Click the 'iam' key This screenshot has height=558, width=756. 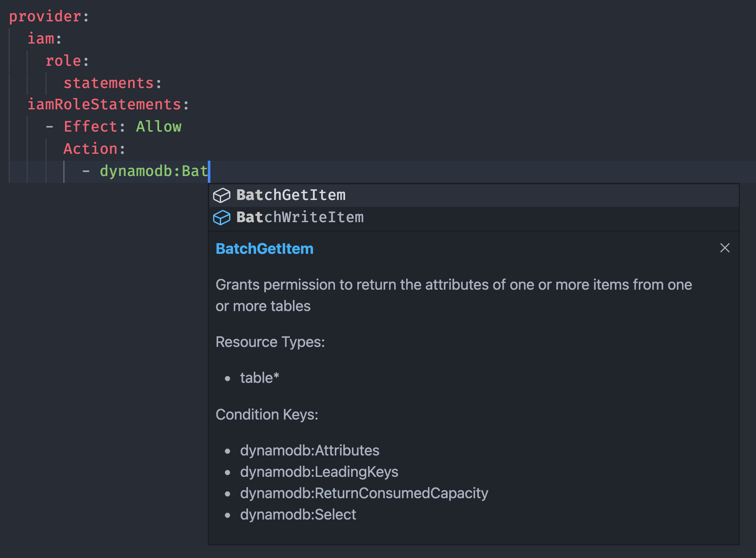(x=41, y=38)
